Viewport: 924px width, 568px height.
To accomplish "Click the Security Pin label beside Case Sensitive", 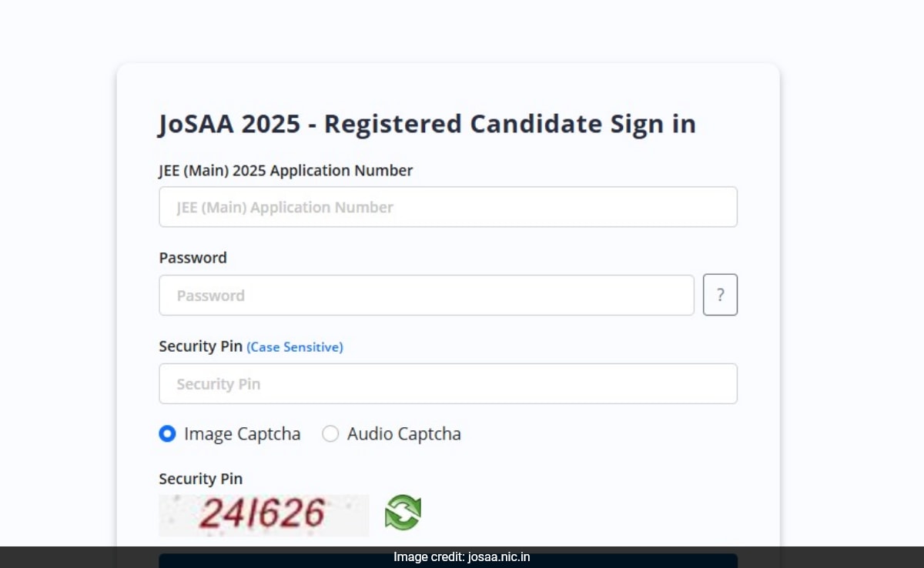I will point(200,346).
